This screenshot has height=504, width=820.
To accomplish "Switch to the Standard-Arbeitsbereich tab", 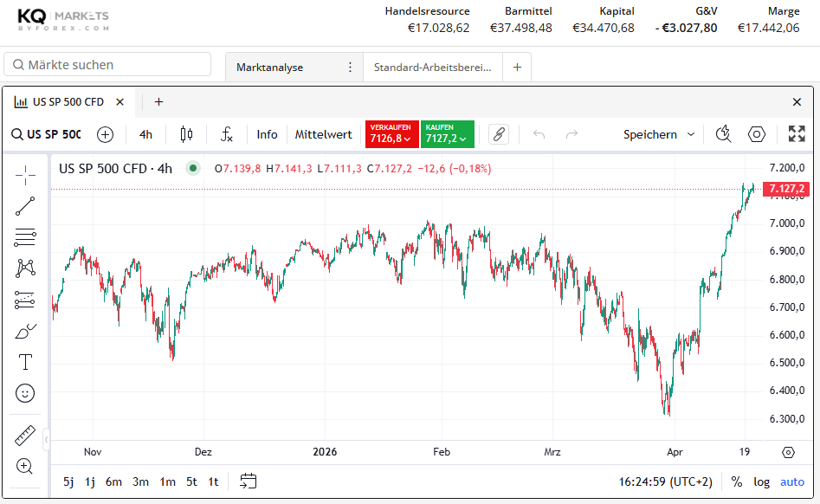I will 432,68.
